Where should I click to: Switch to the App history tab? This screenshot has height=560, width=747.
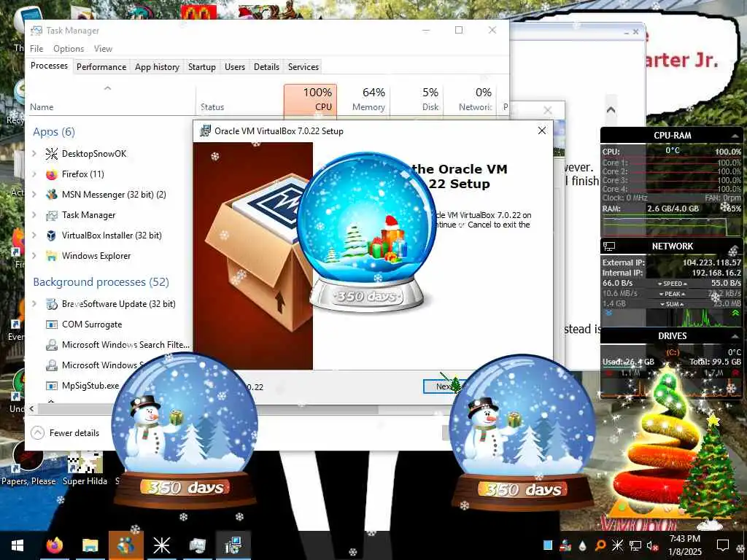[x=158, y=67]
